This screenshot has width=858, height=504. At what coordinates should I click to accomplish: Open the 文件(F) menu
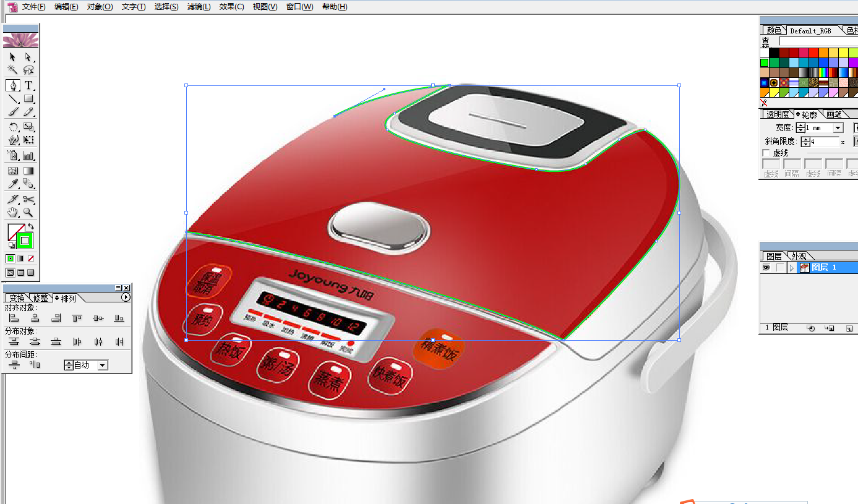pos(33,7)
